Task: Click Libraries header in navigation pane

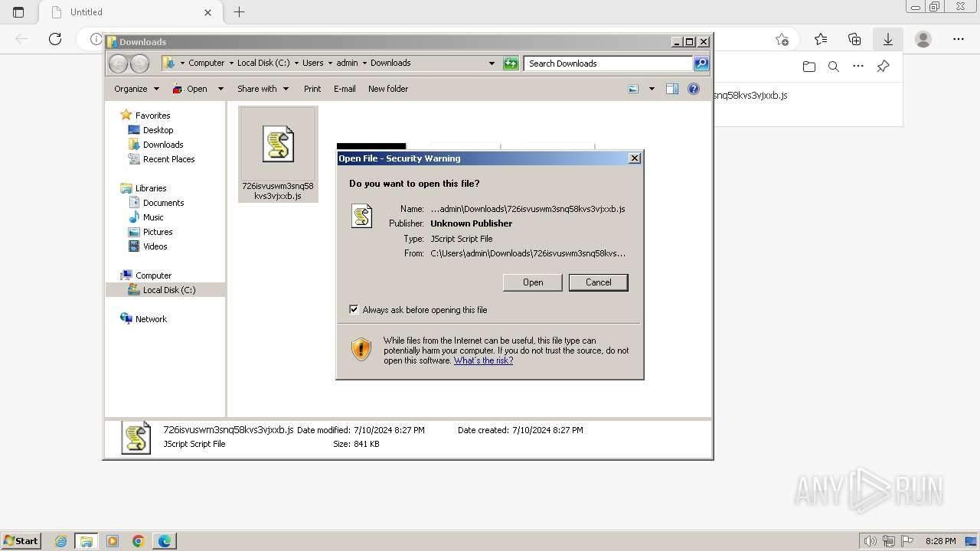Action: click(x=151, y=188)
